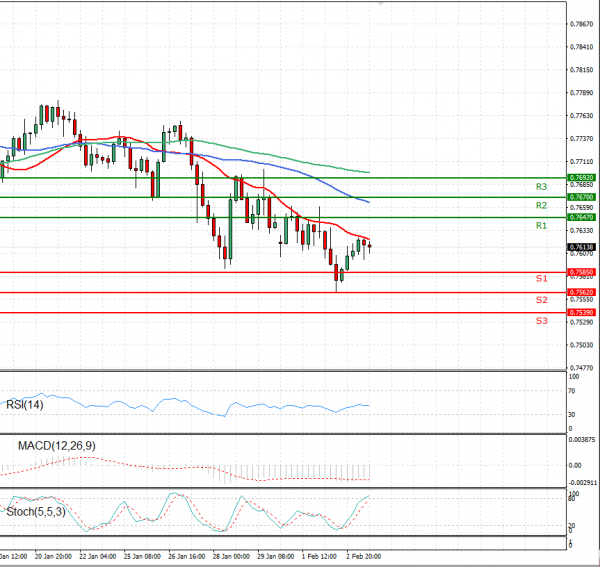
Task: Click the 1 Feb 12:00 time label
Action: [x=319, y=556]
